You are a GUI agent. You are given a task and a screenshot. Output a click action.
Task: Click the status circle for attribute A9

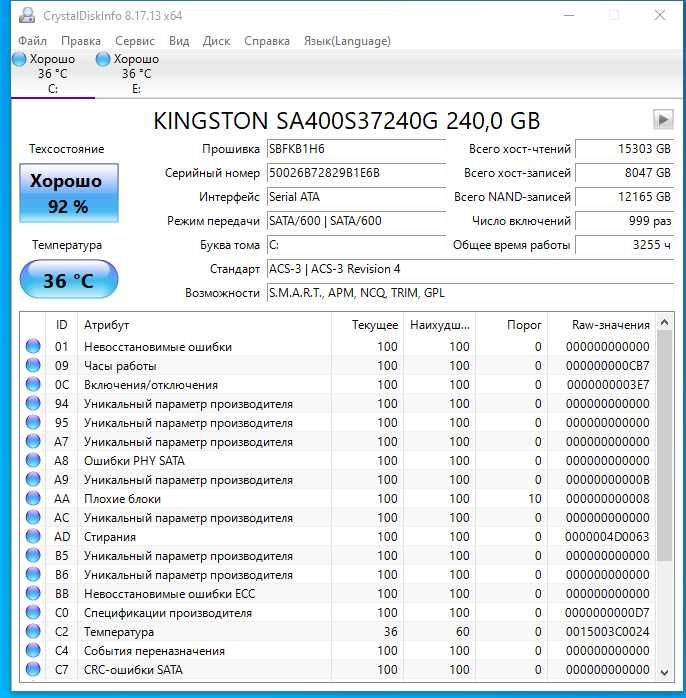[33, 479]
